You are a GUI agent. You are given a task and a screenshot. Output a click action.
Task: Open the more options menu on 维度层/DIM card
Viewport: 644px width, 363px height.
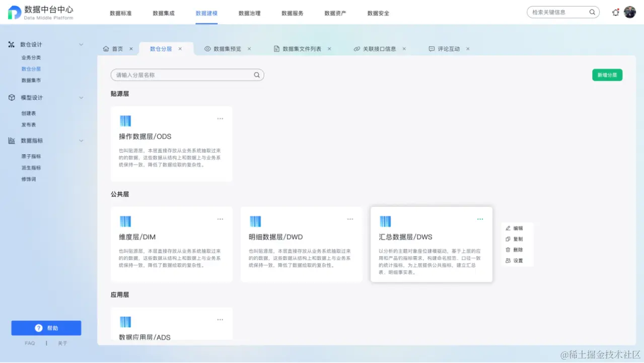pyautogui.click(x=220, y=219)
